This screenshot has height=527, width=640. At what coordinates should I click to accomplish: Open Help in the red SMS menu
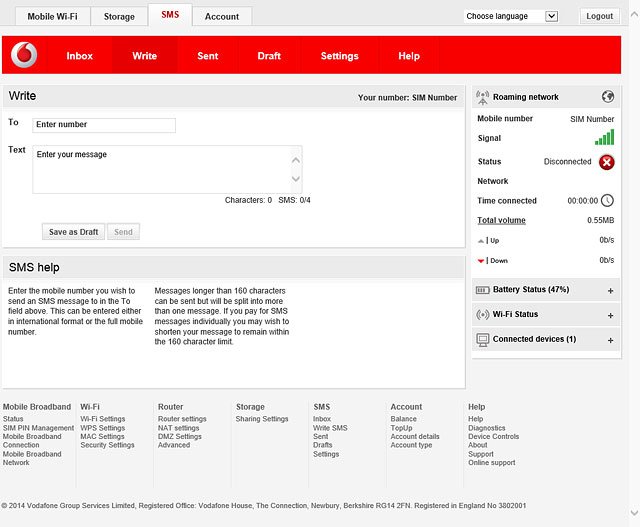(409, 56)
